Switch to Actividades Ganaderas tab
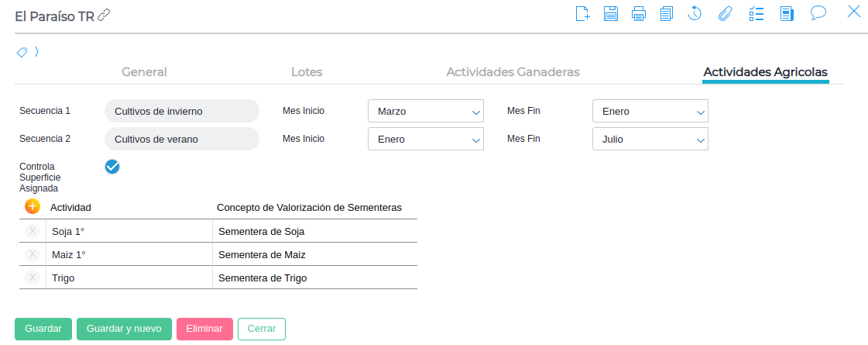 point(513,72)
